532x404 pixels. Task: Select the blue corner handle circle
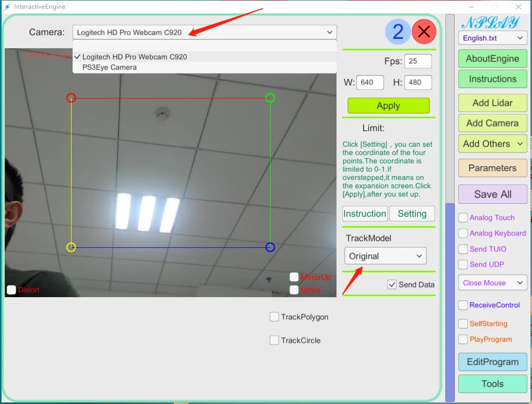(270, 247)
